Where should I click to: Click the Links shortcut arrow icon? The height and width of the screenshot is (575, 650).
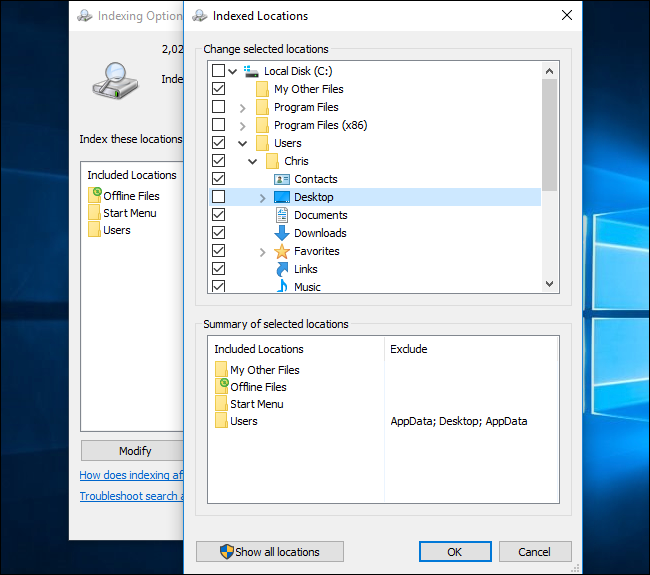[282, 269]
